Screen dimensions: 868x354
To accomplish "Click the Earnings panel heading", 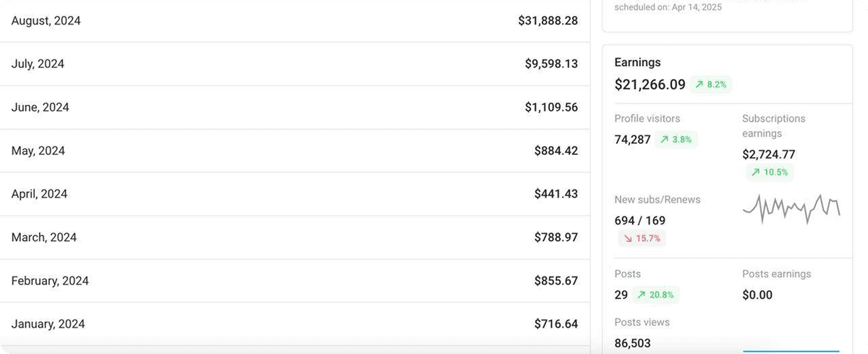I will [x=637, y=63].
